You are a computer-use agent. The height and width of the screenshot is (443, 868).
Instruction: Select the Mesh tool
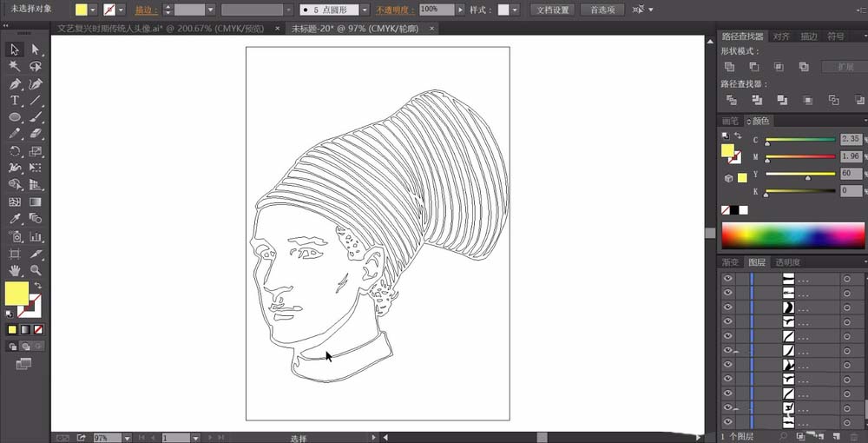pos(15,202)
